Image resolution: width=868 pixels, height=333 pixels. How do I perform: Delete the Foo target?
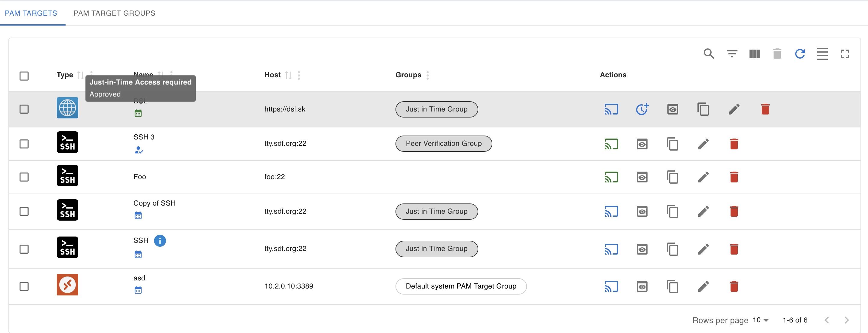pyautogui.click(x=734, y=177)
